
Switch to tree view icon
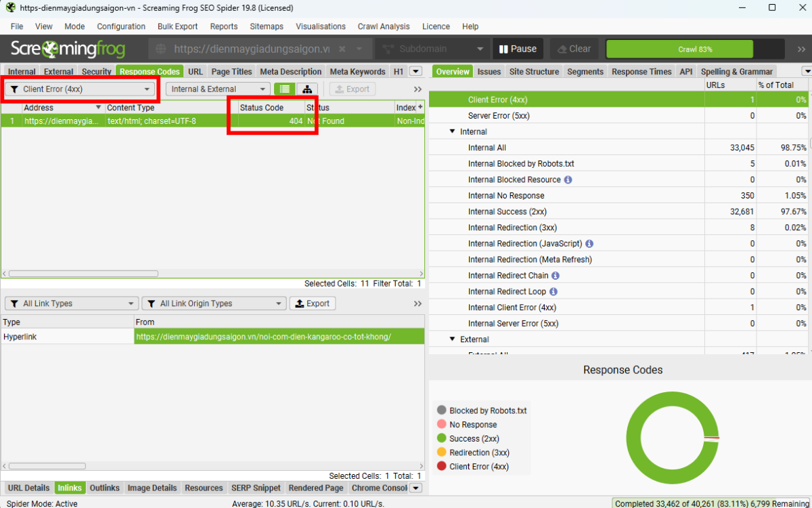(x=307, y=89)
